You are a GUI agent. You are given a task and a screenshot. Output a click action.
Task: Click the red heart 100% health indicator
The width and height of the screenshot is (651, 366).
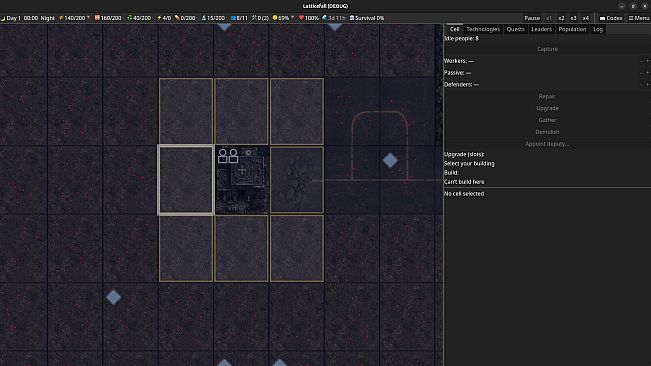tap(308, 18)
